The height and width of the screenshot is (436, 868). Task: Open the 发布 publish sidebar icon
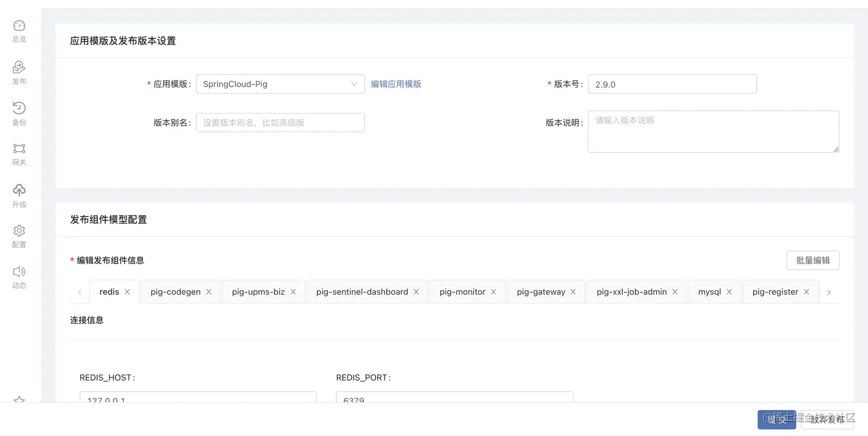(x=19, y=67)
